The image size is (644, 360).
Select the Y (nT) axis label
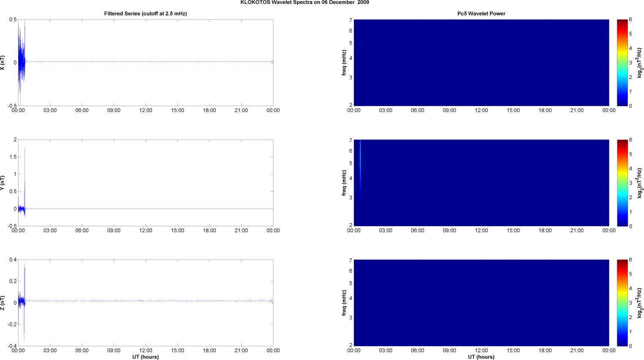point(3,183)
